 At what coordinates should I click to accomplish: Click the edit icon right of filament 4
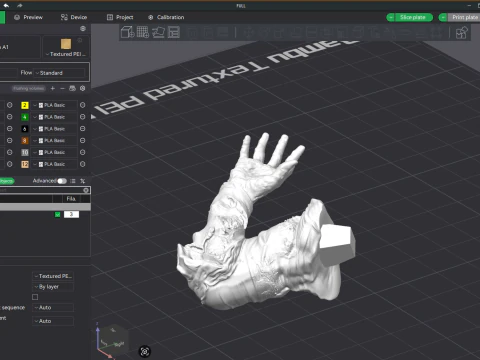coord(83,117)
